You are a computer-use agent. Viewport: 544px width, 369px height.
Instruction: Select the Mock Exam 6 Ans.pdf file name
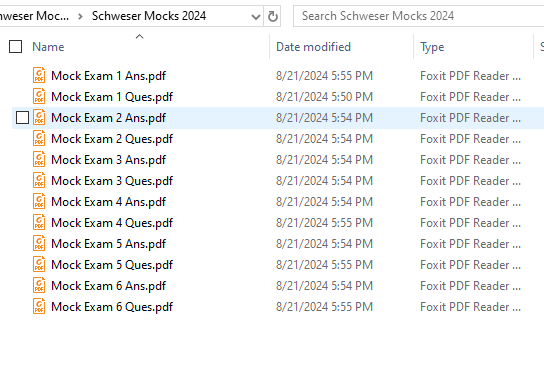[108, 286]
